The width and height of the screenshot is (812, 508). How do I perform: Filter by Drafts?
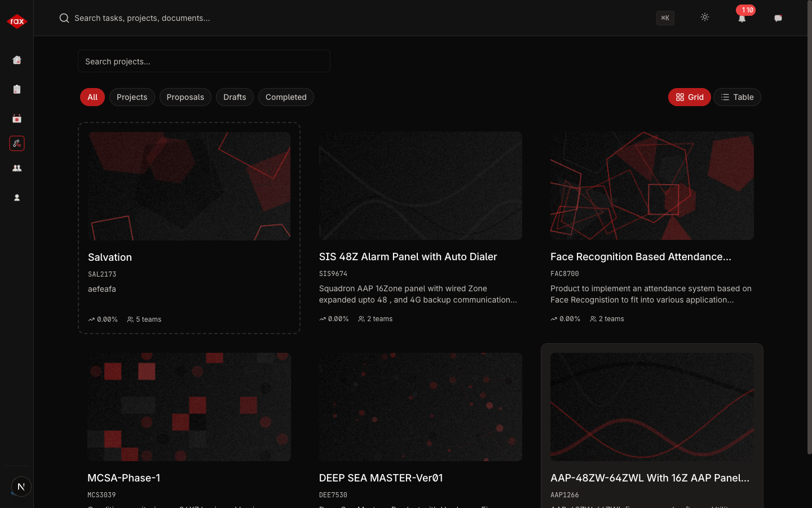pos(235,97)
